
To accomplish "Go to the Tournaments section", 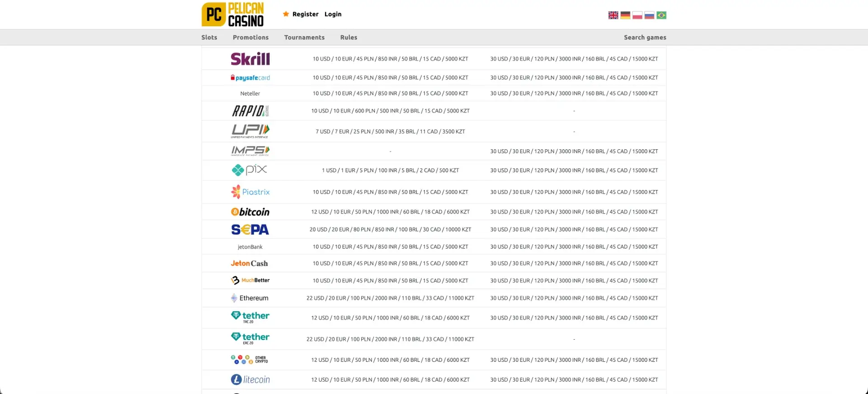I will click(x=304, y=38).
